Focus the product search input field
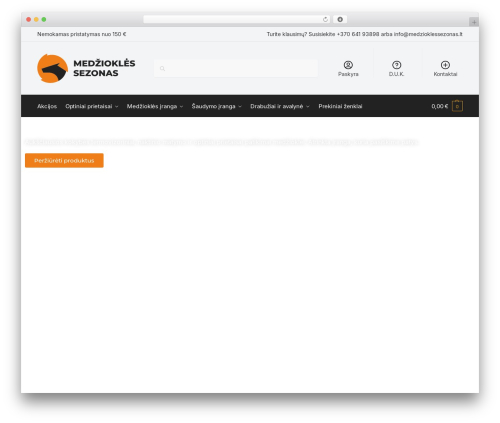Screen dimensions: 500x423 pyautogui.click(x=235, y=68)
